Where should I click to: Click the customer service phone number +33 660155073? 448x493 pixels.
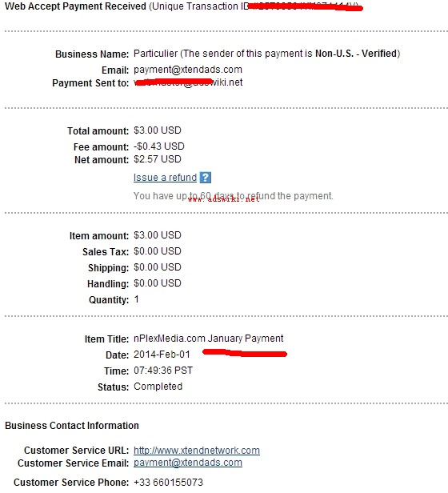[x=168, y=482]
